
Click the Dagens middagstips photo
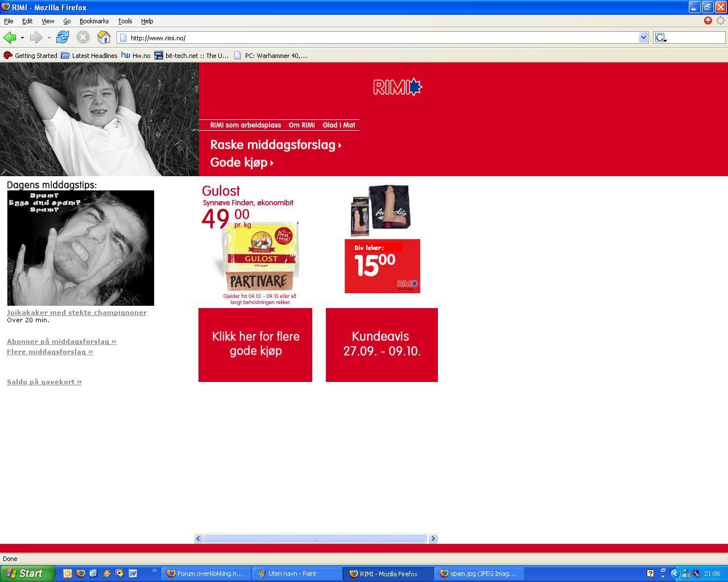81,248
